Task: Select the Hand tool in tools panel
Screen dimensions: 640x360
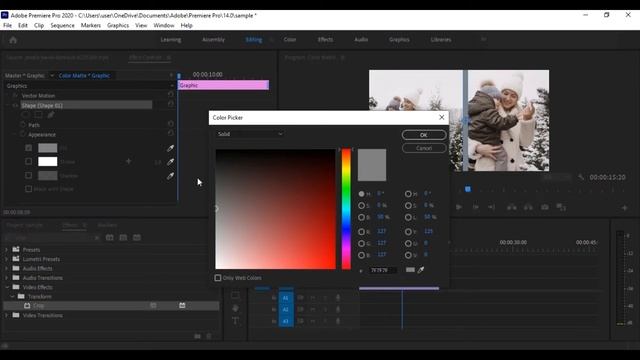Action: pyautogui.click(x=236, y=308)
